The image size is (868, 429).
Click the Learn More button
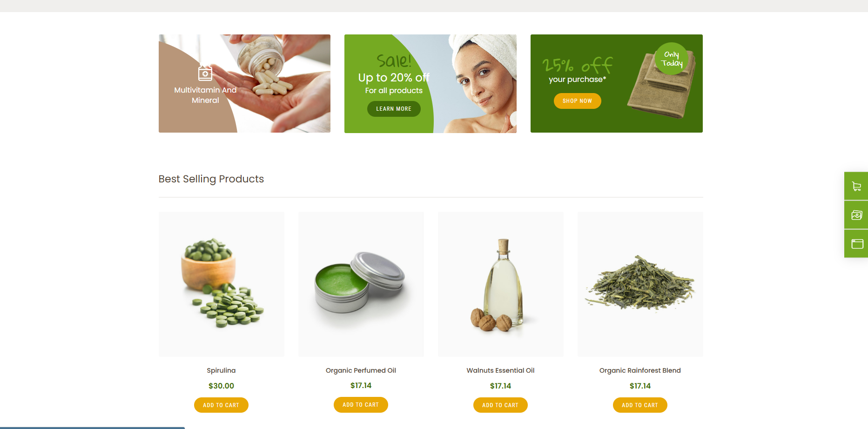pos(394,109)
